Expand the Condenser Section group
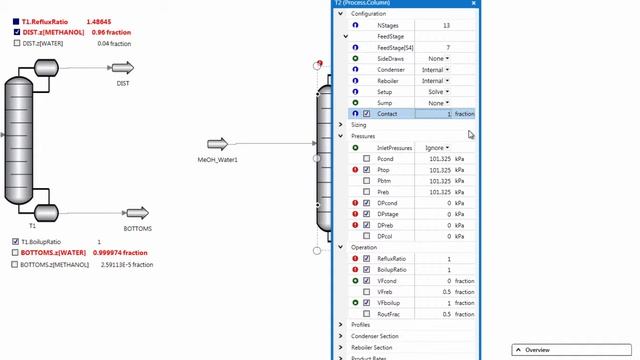Screen dimensions: 640x360 click(x=340, y=336)
